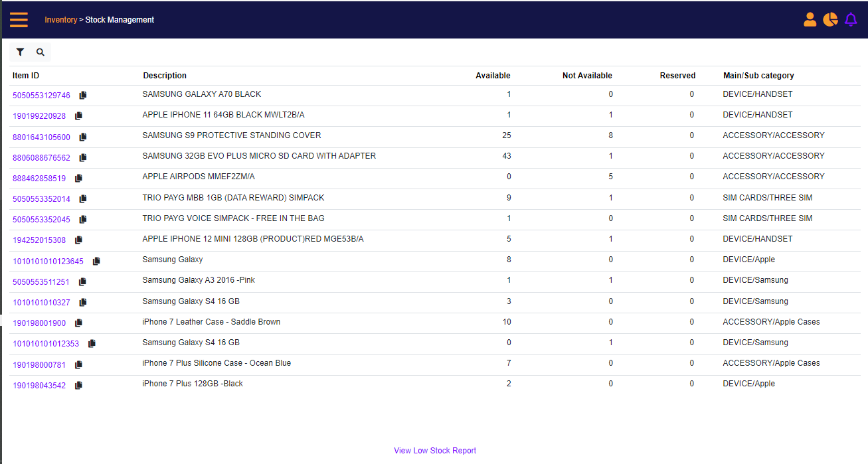Copy item ID 1010101010327
868x464 pixels.
click(x=83, y=303)
